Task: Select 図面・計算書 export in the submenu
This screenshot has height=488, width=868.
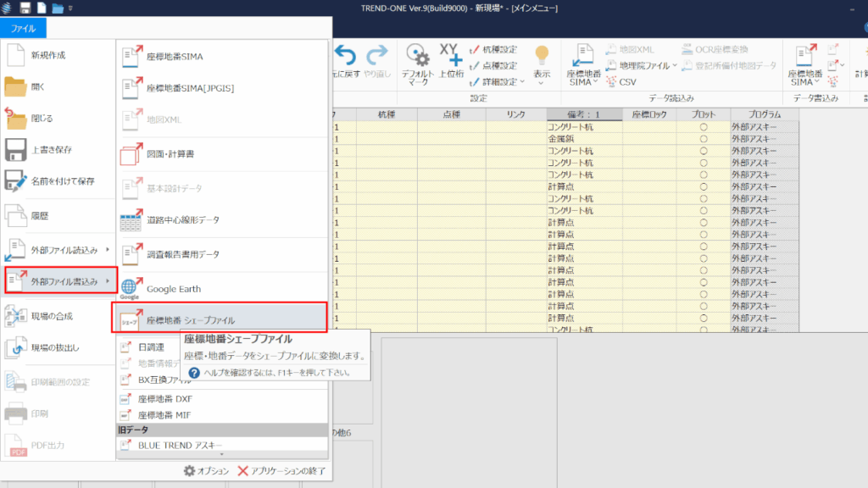Action: pyautogui.click(x=223, y=154)
